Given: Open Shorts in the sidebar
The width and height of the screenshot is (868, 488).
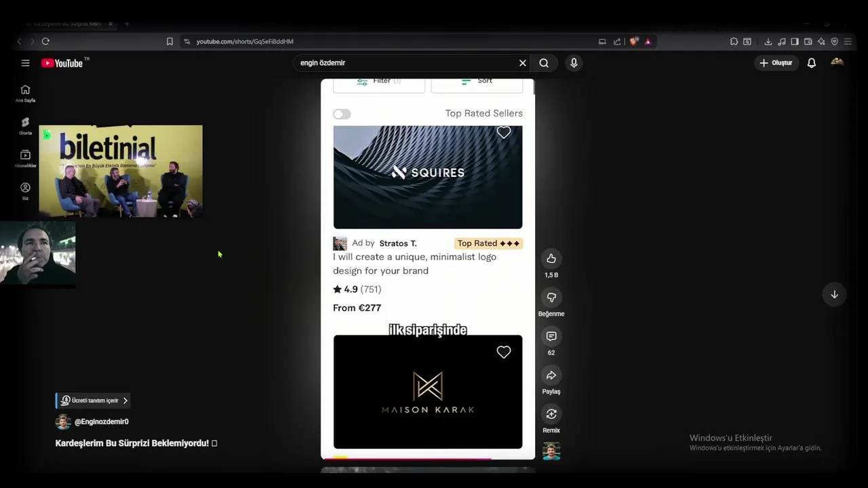Looking at the screenshot, I should [25, 126].
